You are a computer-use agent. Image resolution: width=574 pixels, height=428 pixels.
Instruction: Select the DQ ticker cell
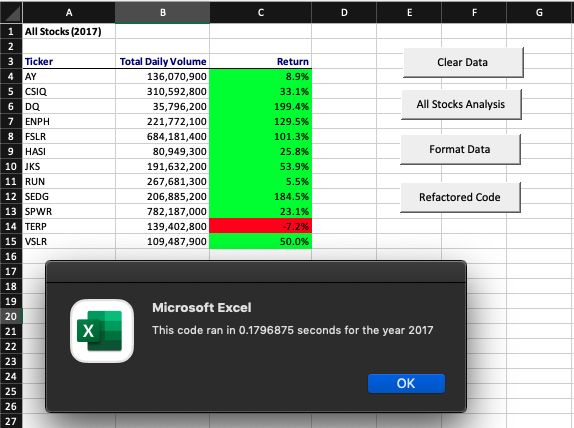[x=69, y=107]
